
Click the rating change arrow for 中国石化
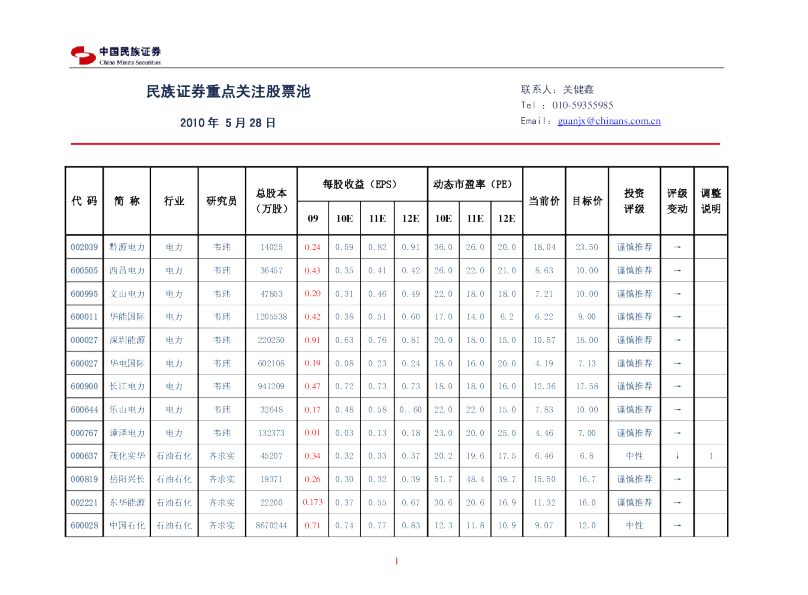[677, 525]
